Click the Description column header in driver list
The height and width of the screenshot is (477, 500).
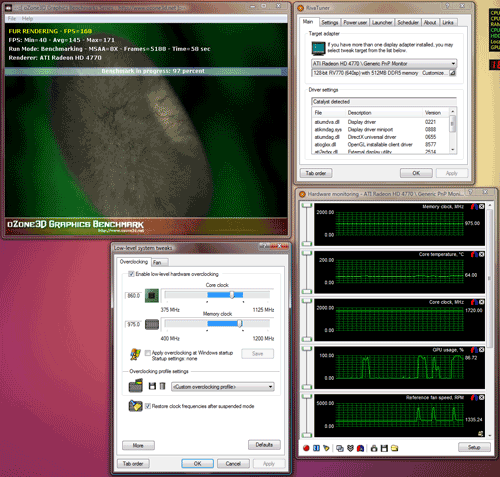[383, 113]
